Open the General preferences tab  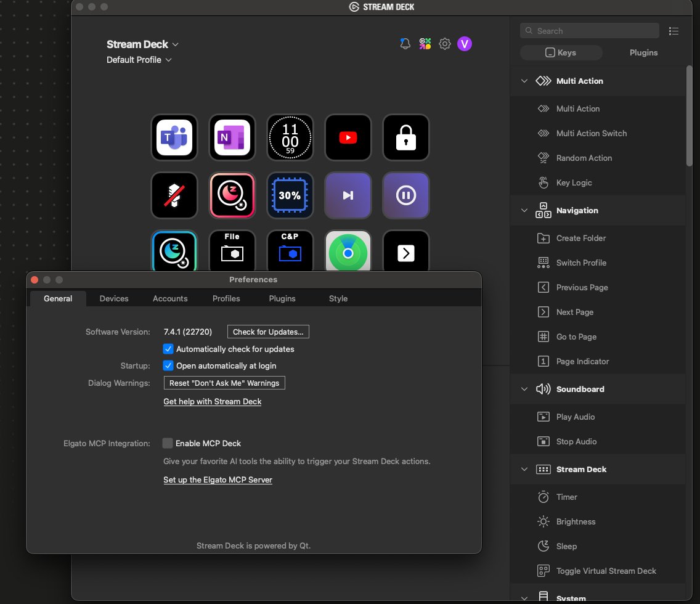[x=58, y=299]
